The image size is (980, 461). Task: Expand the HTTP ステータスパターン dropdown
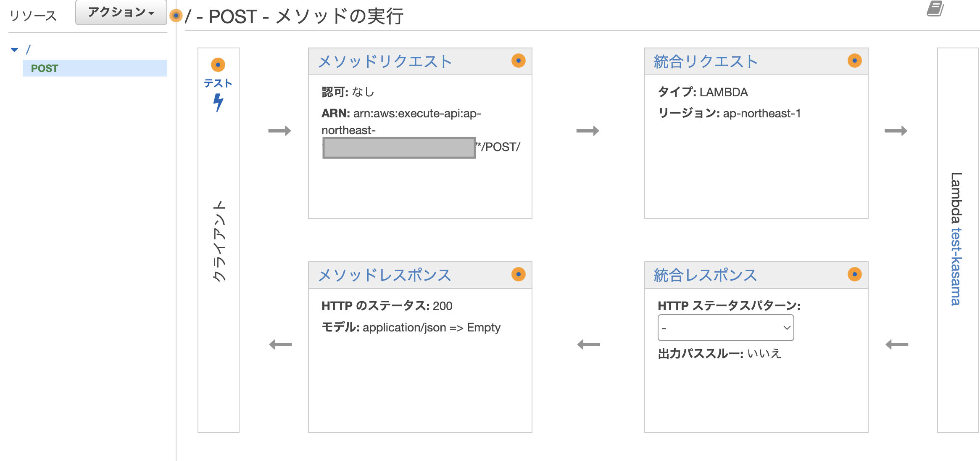coord(726,328)
